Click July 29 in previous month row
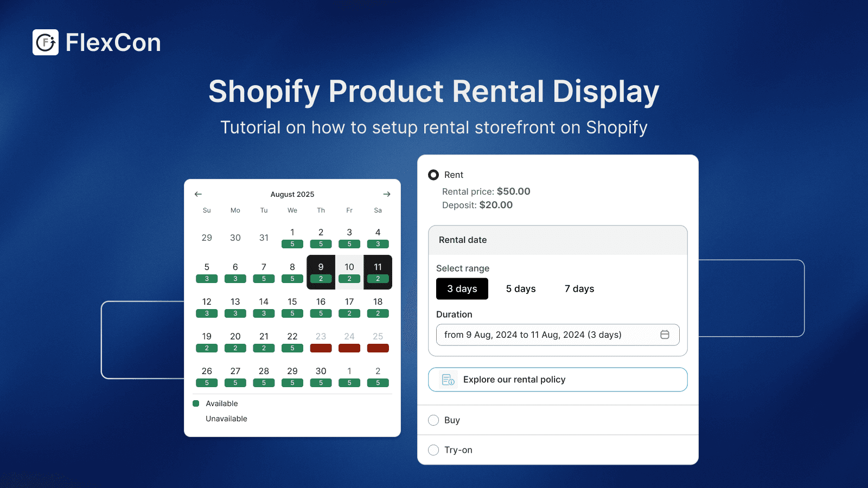This screenshot has height=488, width=868. click(207, 237)
